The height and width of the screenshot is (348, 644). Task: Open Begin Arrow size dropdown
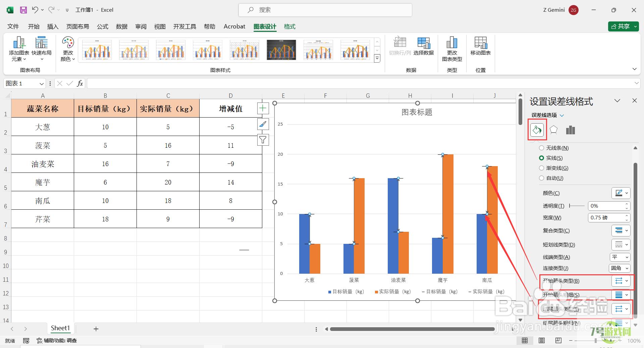(x=621, y=295)
